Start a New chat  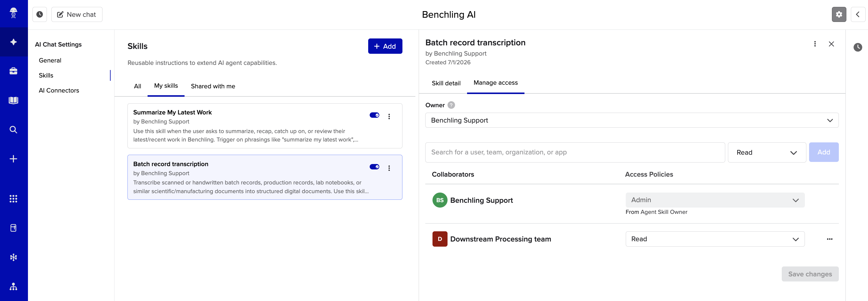pos(77,14)
